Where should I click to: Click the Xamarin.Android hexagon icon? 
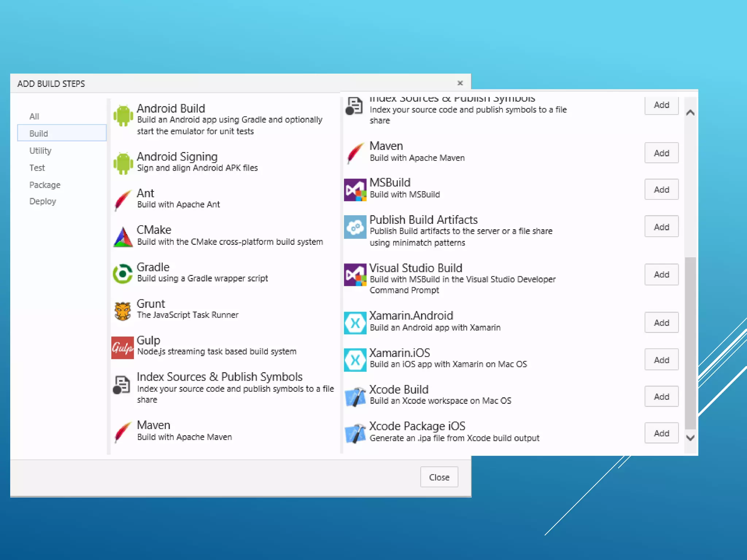click(x=355, y=323)
